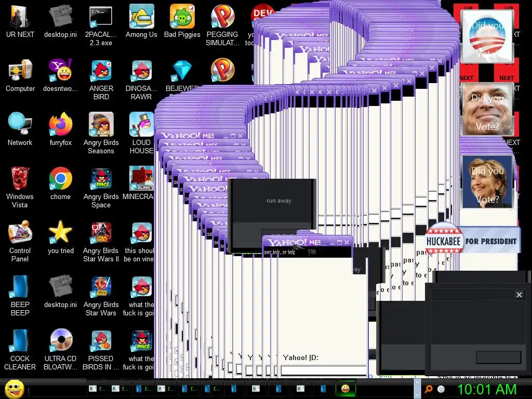Open the ANGER BIRD shortcut

tap(101, 79)
